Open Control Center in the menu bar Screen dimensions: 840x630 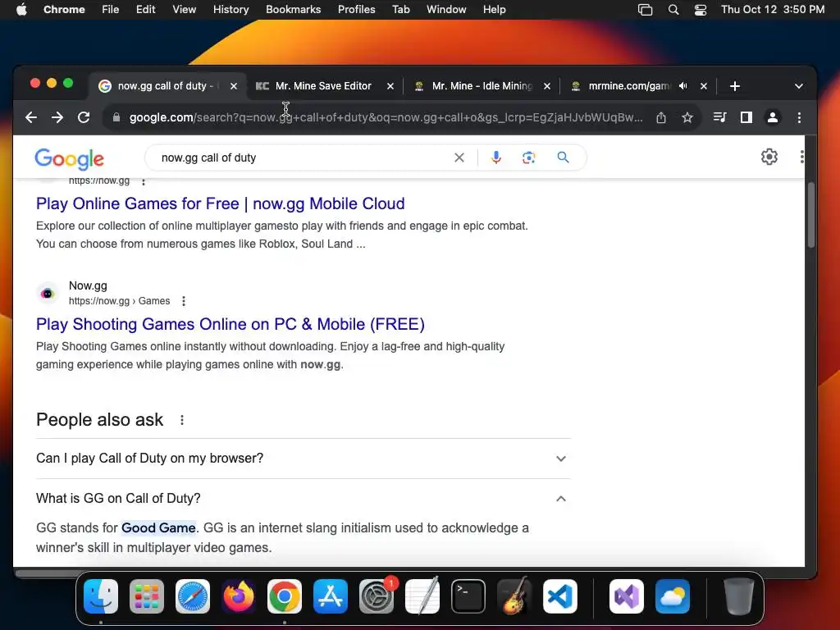[x=701, y=10]
